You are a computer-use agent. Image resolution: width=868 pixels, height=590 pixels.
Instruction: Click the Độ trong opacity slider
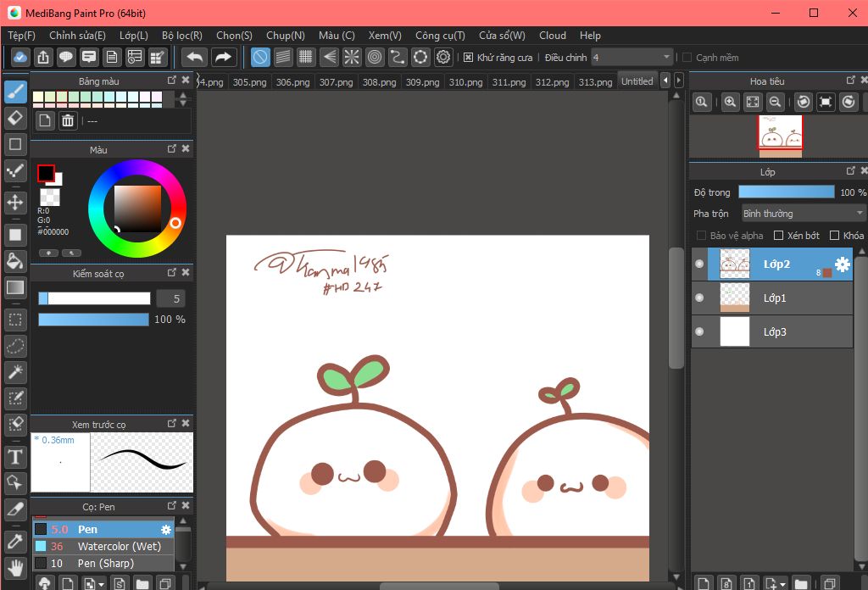pyautogui.click(x=786, y=192)
